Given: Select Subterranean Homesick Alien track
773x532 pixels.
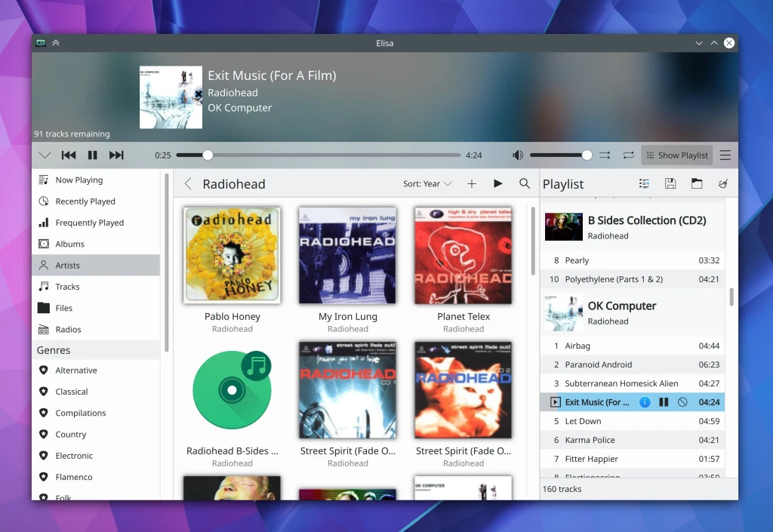Looking at the screenshot, I should (x=632, y=383).
